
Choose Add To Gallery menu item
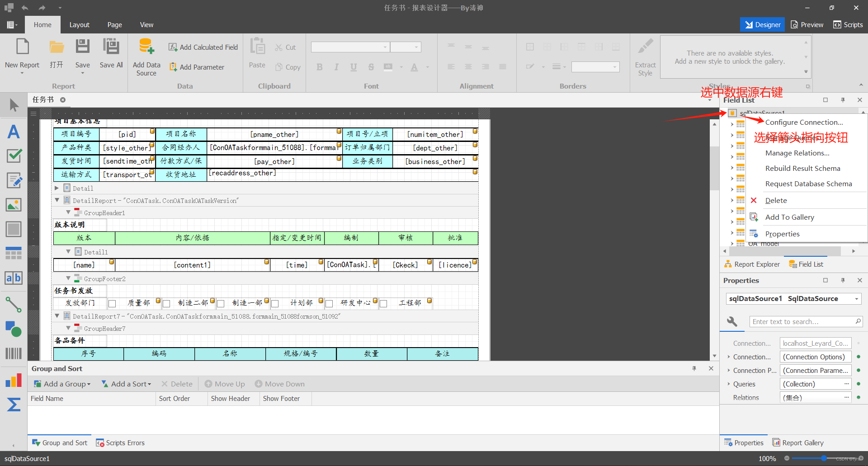789,217
